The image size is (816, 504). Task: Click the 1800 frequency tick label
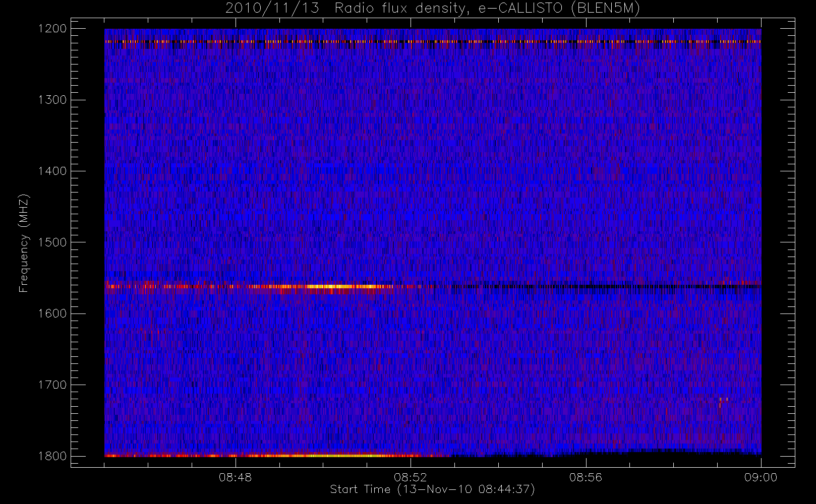(x=52, y=456)
